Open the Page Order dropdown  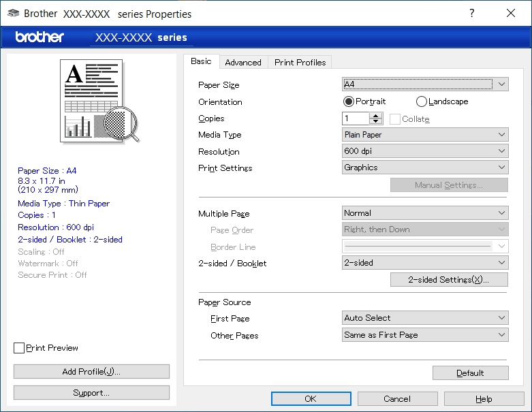pos(425,229)
